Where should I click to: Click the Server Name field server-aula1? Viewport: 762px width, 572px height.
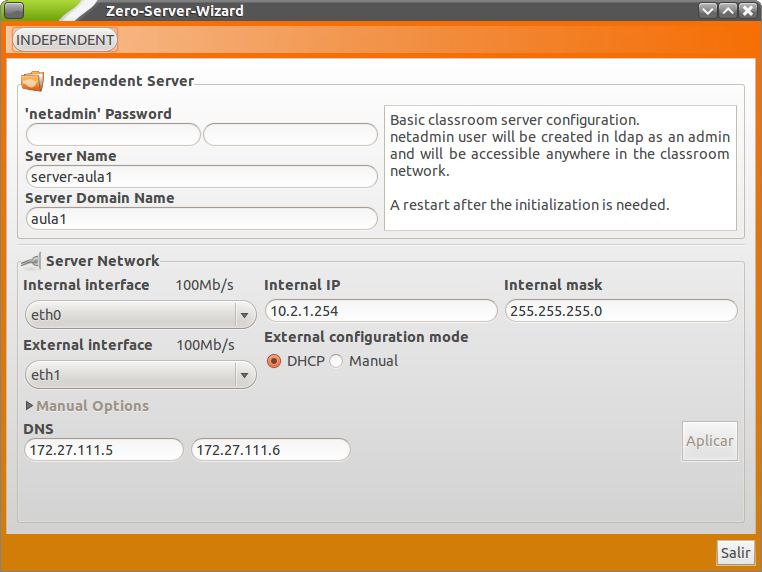pyautogui.click(x=202, y=176)
